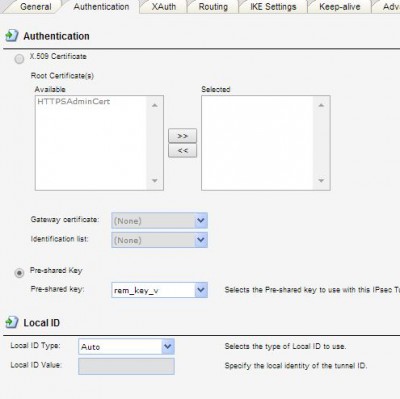The image size is (400, 399).
Task: Open the IKE Settings tab
Action: point(273,7)
